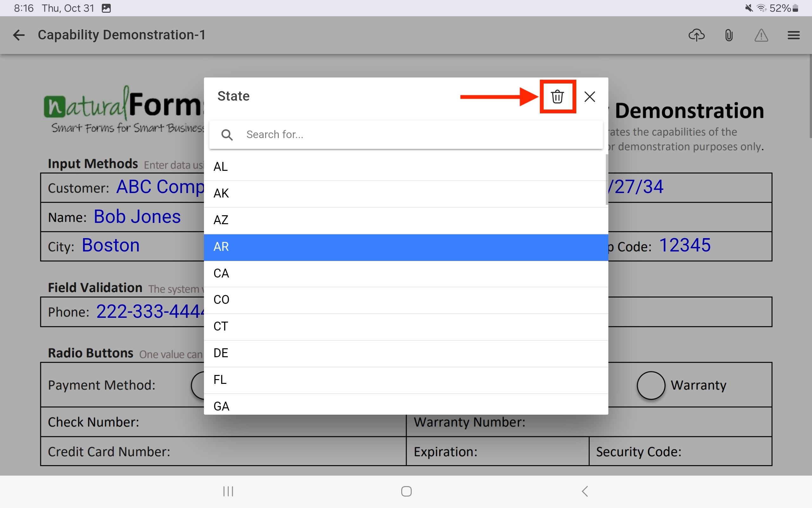The image size is (812, 508).
Task: Tap the date field showing 27/34
Action: tap(690, 187)
